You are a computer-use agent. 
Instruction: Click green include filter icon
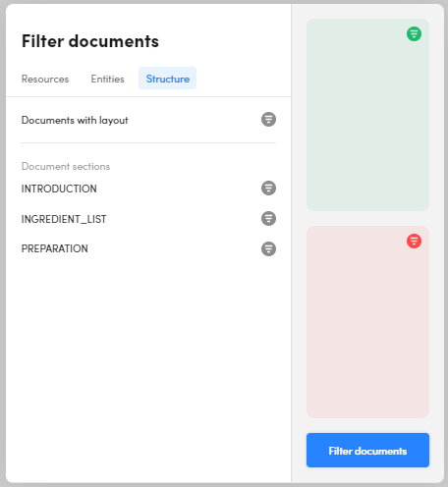pos(414,34)
